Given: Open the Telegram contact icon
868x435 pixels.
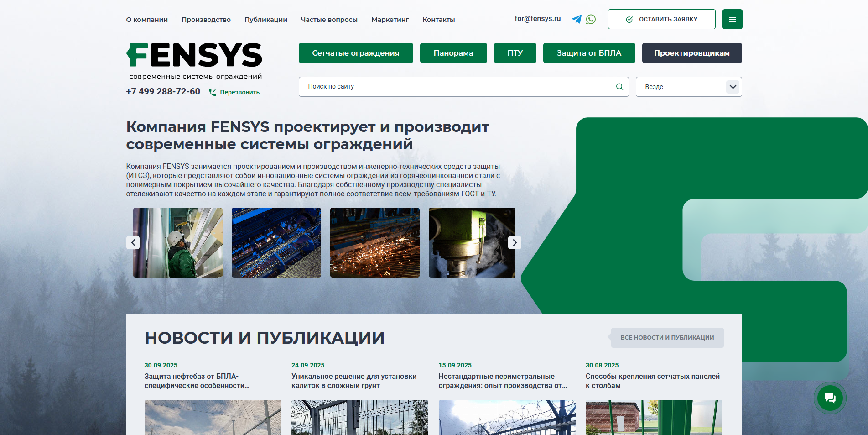Looking at the screenshot, I should click(x=576, y=19).
